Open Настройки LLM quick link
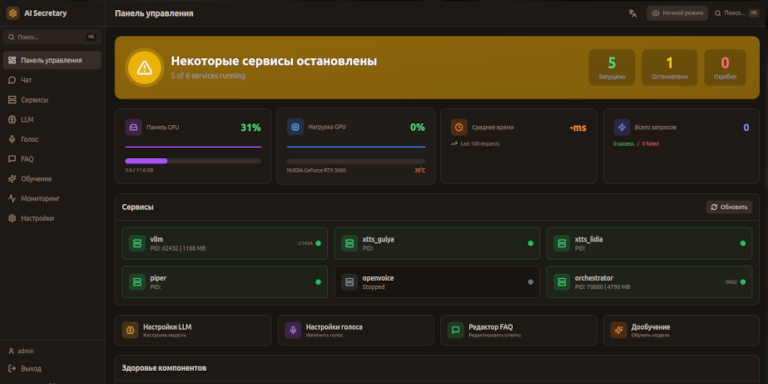 [193, 331]
